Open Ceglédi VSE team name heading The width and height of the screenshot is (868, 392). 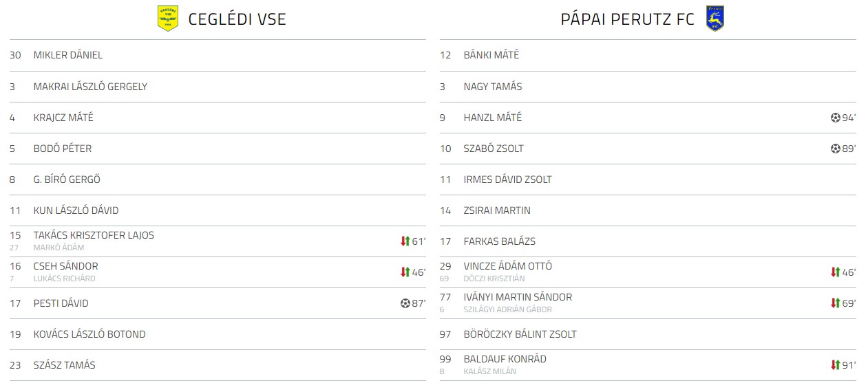pyautogui.click(x=237, y=19)
